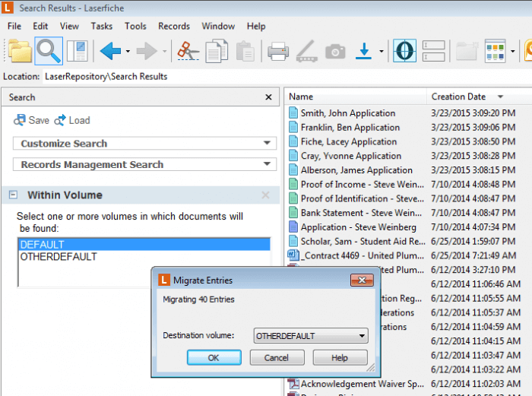Click the metadata O toolbar icon
The image size is (532, 396).
[405, 51]
